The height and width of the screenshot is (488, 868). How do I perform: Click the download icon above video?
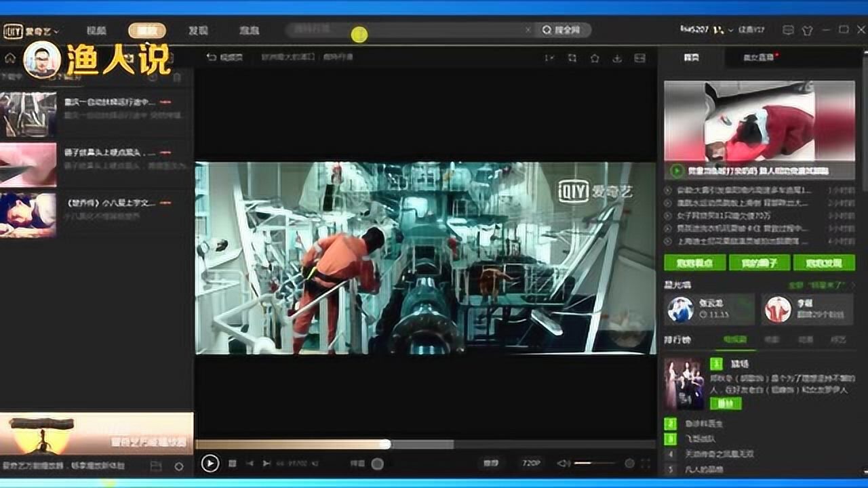(617, 58)
